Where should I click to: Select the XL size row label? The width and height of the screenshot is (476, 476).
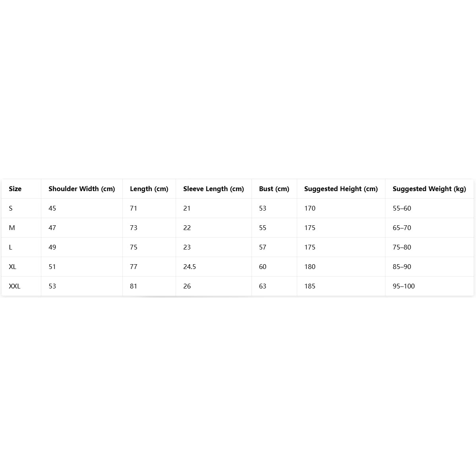click(x=13, y=267)
